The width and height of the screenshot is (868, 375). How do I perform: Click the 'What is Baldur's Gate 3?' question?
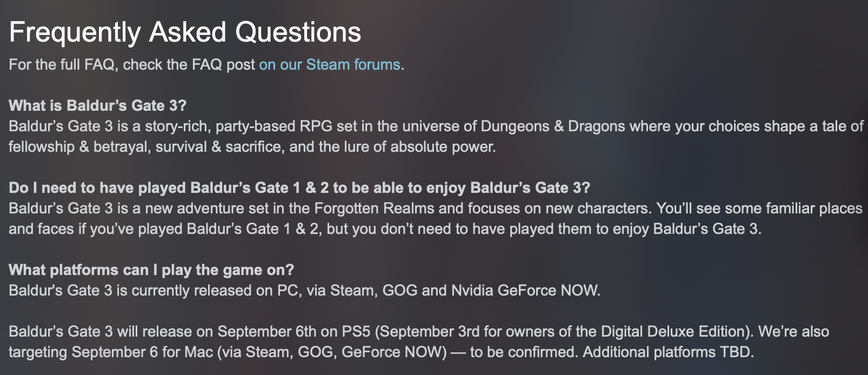coord(98,105)
